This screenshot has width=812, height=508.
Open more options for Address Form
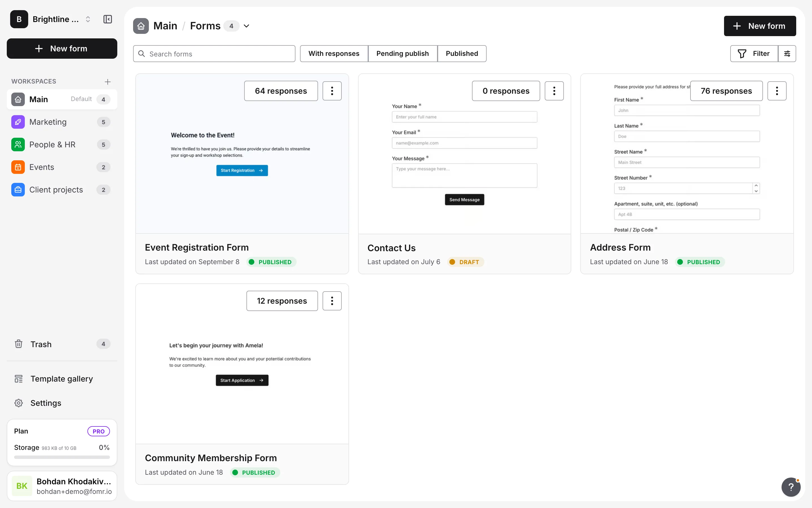coord(777,91)
